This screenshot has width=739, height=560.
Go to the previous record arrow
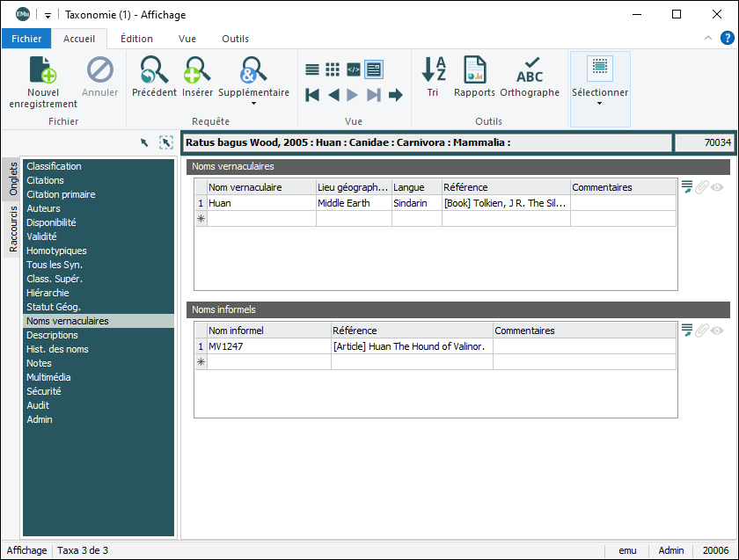(333, 95)
